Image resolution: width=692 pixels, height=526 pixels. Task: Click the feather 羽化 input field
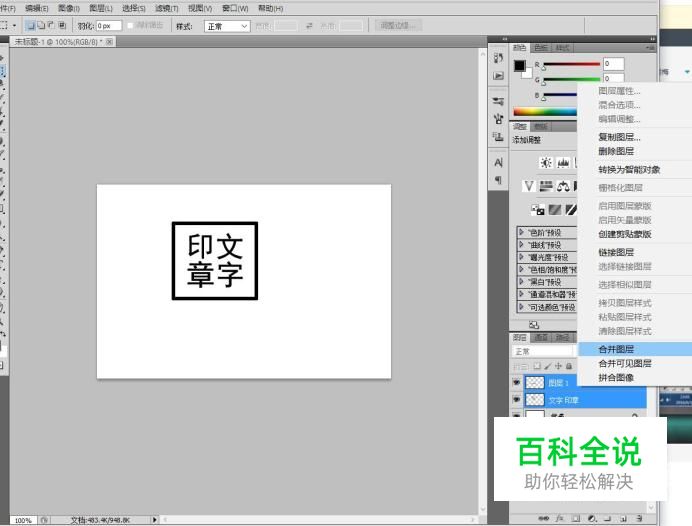(109, 26)
